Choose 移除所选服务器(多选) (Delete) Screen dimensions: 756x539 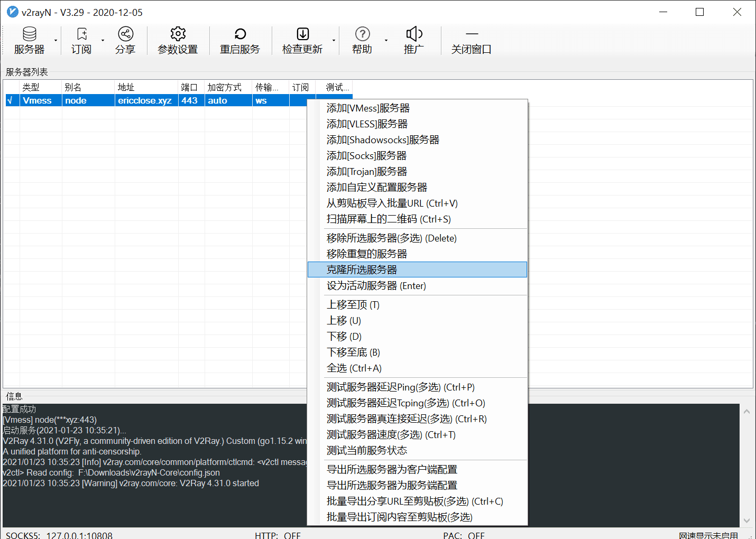pyautogui.click(x=417, y=238)
